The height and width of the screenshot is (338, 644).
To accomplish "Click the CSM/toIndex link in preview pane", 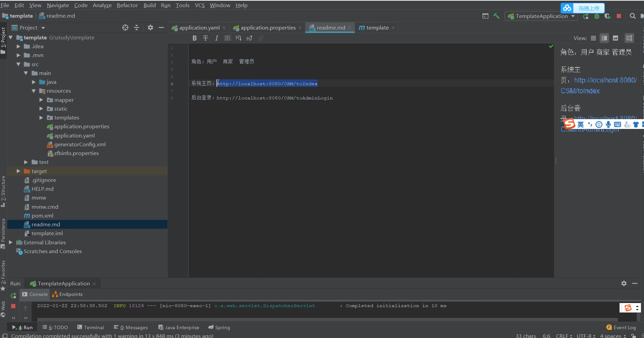I will pyautogui.click(x=580, y=91).
